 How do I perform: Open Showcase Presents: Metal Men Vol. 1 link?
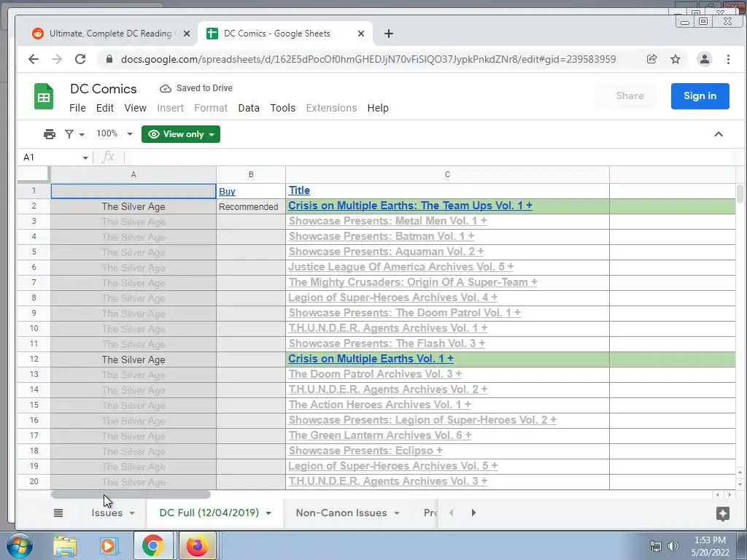click(x=387, y=221)
